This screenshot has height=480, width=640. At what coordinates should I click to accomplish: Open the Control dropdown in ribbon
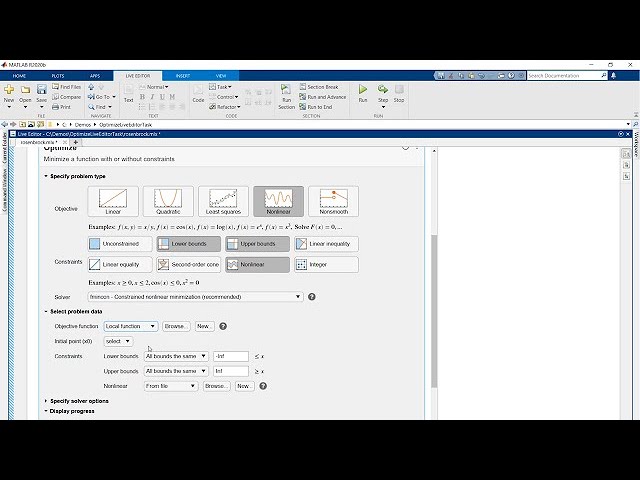click(x=224, y=97)
